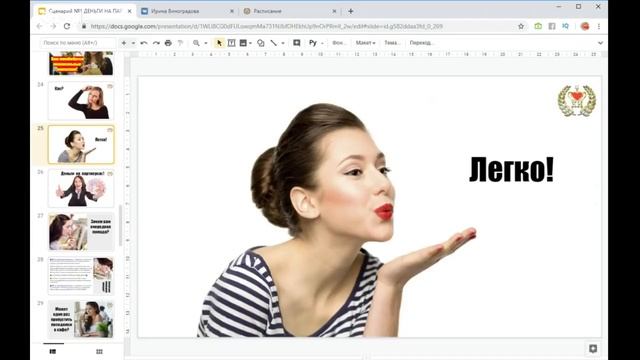The width and height of the screenshot is (640, 360).
Task: Select the cursor select tool
Action: point(219,43)
